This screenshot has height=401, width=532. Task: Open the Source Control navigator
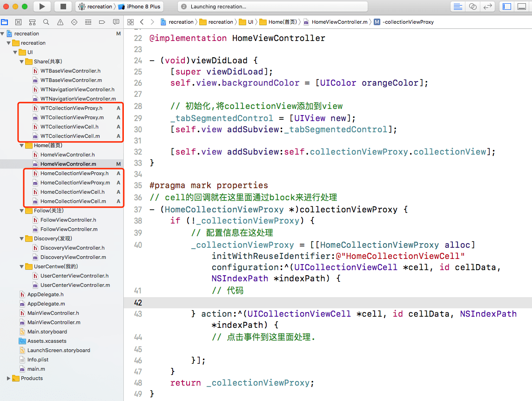click(x=18, y=22)
